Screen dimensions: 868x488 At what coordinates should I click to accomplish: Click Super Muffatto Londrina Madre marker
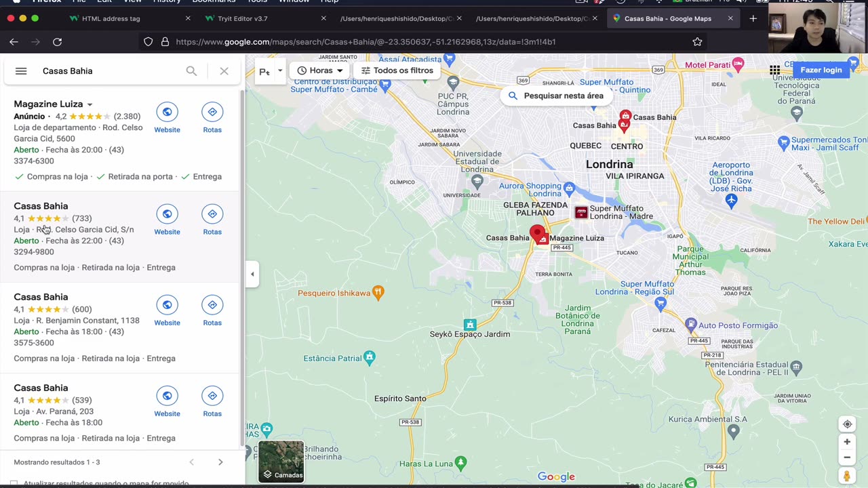(581, 212)
